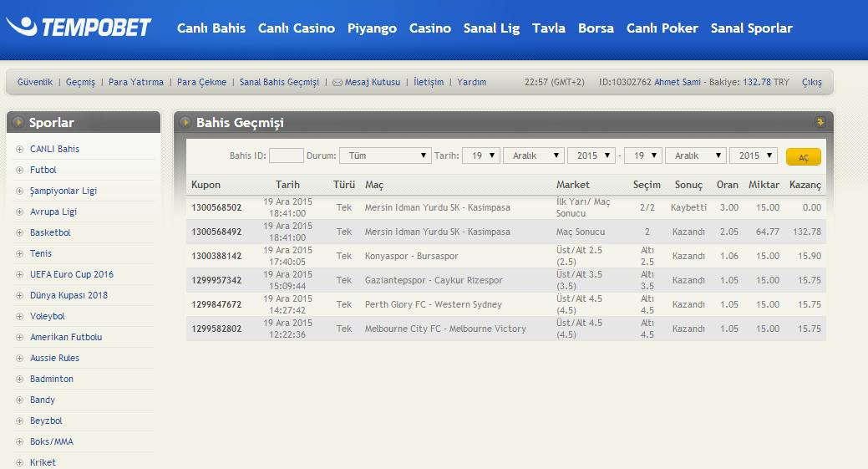The height and width of the screenshot is (469, 868).
Task: Click the Tempobet logo
Action: (x=79, y=28)
